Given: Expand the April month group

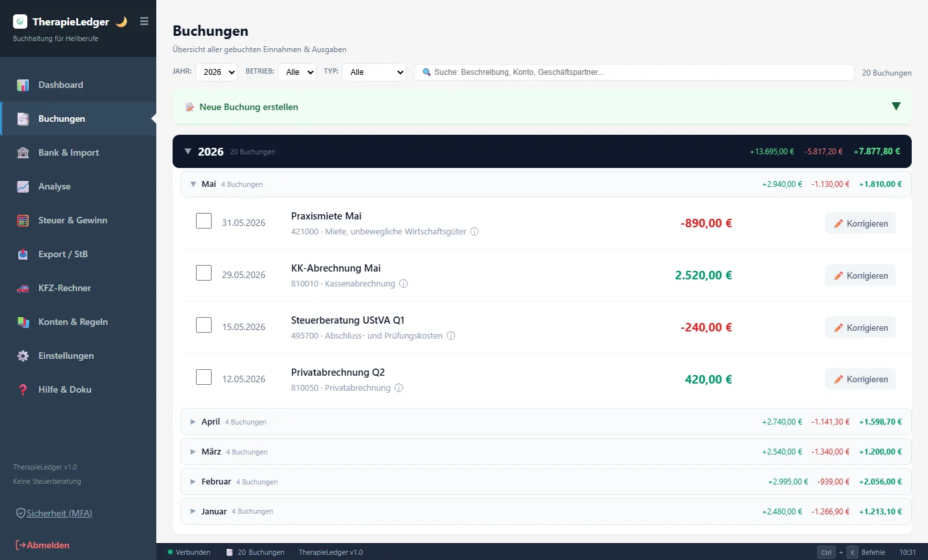Looking at the screenshot, I should 193,422.
